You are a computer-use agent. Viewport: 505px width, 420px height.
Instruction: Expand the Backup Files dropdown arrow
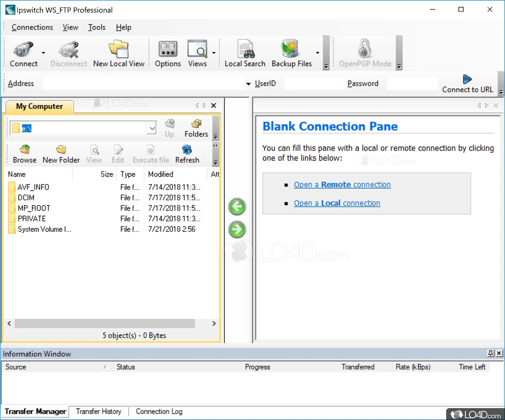click(318, 53)
